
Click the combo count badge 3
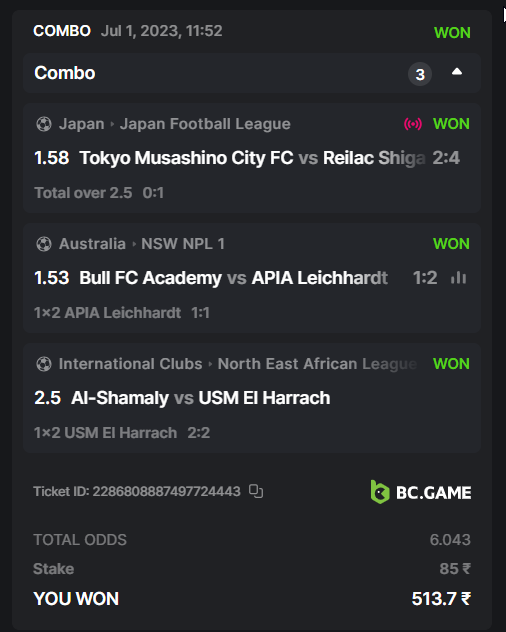click(420, 74)
